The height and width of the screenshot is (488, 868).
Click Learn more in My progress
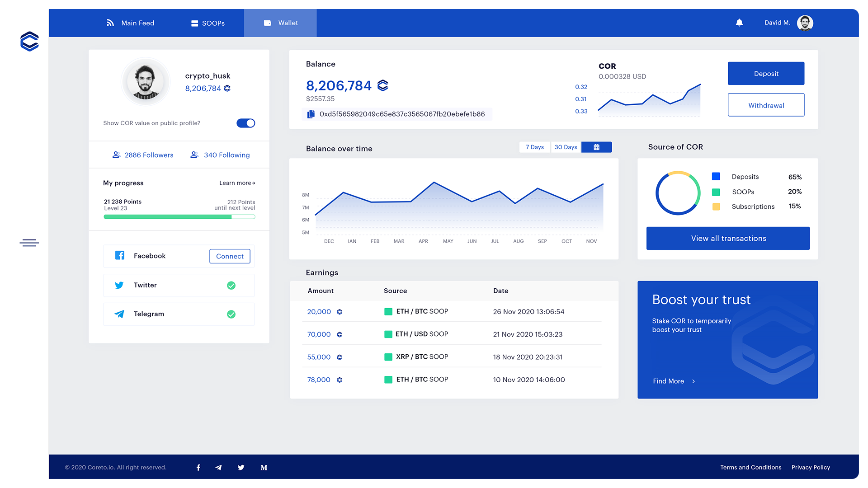[x=237, y=183]
